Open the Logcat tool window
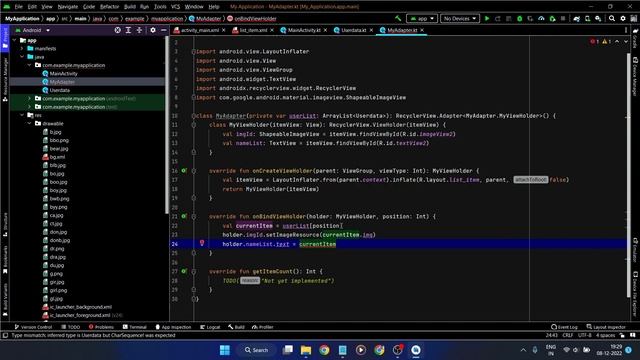This screenshot has height=360, width=640. coord(210,327)
